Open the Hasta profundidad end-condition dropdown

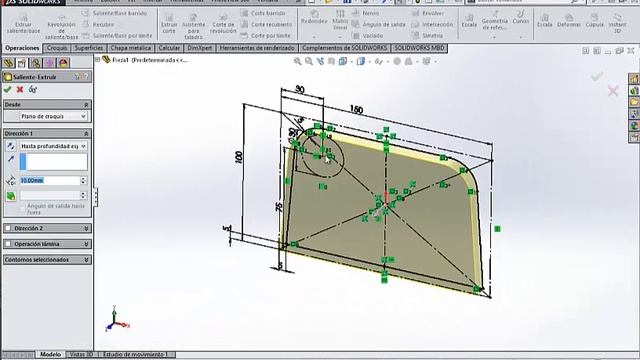[53, 146]
